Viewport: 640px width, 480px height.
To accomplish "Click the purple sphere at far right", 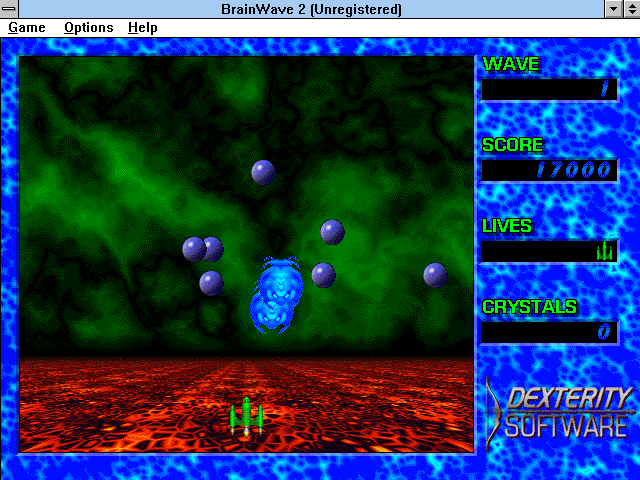I will [435, 275].
